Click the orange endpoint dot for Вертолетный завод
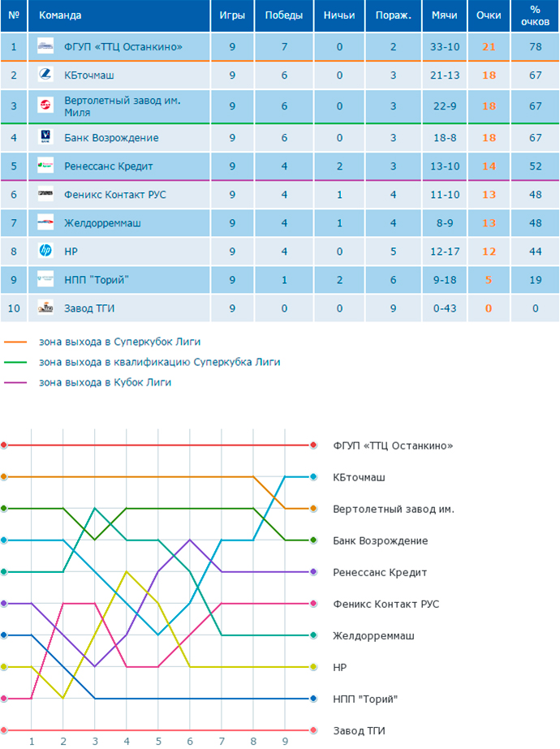 coord(313,508)
